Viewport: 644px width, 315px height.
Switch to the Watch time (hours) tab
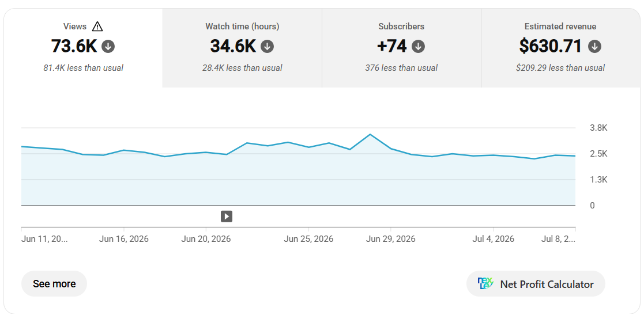click(x=242, y=48)
